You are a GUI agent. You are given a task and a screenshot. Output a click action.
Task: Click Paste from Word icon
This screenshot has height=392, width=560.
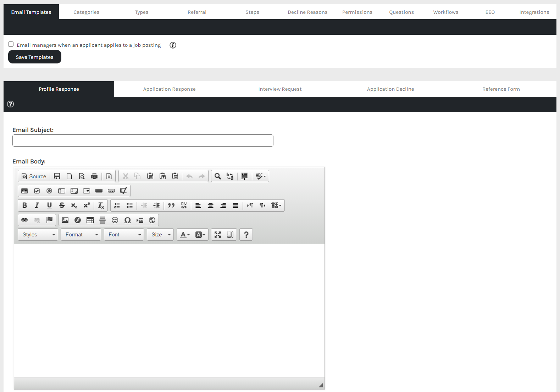point(175,176)
